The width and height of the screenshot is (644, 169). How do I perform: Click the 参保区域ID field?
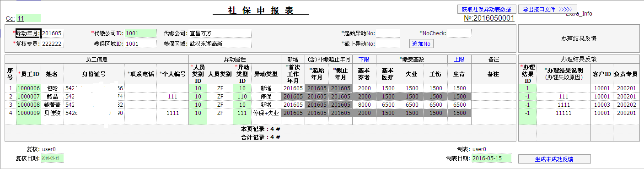pyautogui.click(x=141, y=44)
